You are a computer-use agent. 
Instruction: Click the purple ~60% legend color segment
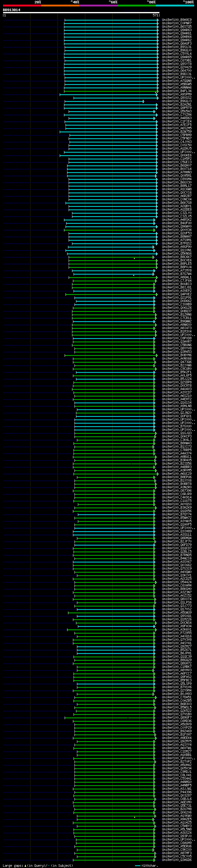(98, 6)
